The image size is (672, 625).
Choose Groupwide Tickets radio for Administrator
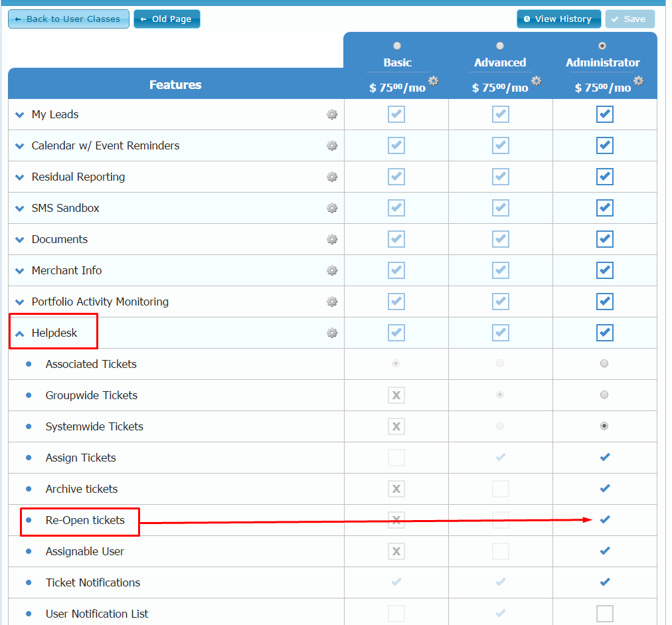pyautogui.click(x=604, y=395)
